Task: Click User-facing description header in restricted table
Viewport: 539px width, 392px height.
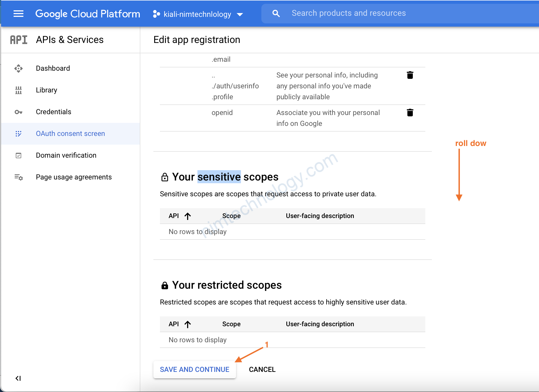Action: click(320, 324)
